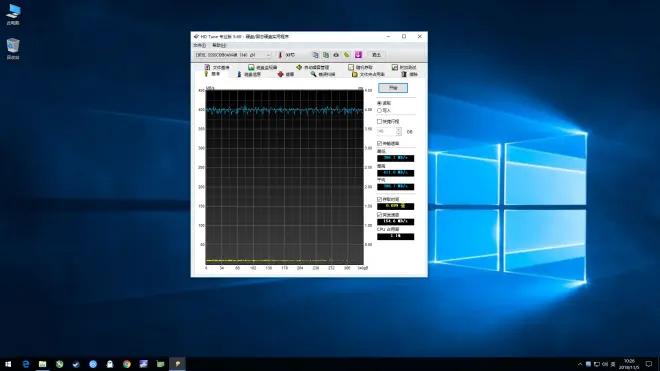The height and width of the screenshot is (371, 660).
Task: Click the maximum transfer rate value box
Action: [x=395, y=173]
